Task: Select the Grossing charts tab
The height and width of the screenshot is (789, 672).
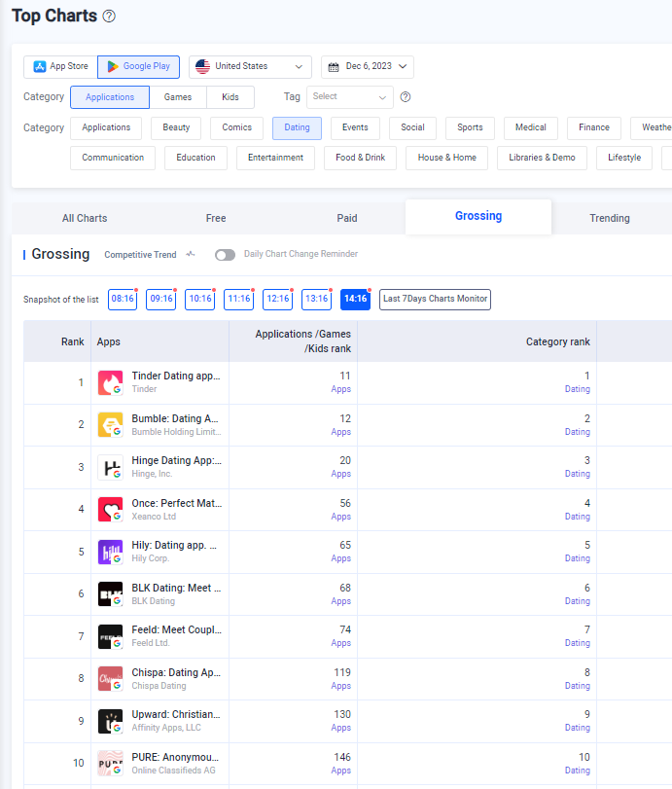Action: [478, 216]
